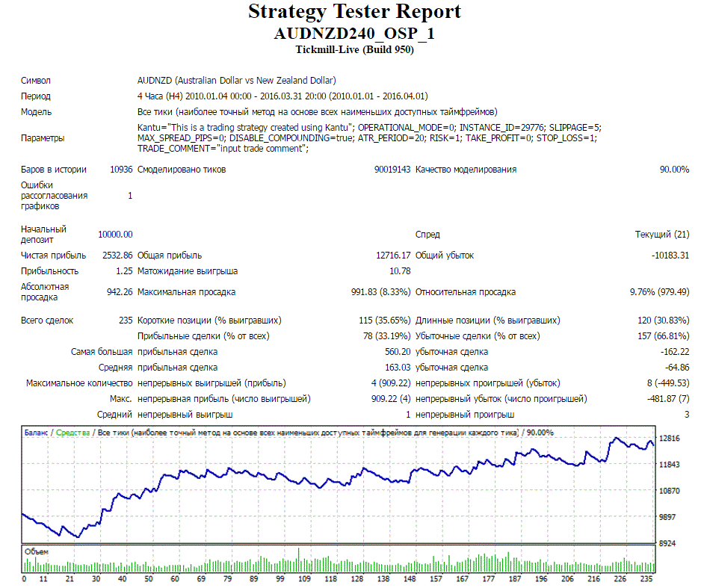Click the 8924 axis label on chart
Screen dimensions: 704x588
coord(667,543)
